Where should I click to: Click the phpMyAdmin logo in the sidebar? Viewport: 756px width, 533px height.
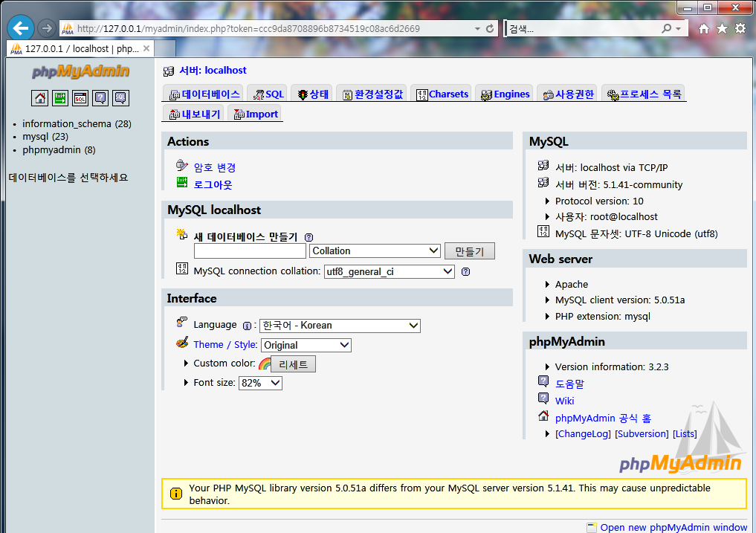(80, 71)
